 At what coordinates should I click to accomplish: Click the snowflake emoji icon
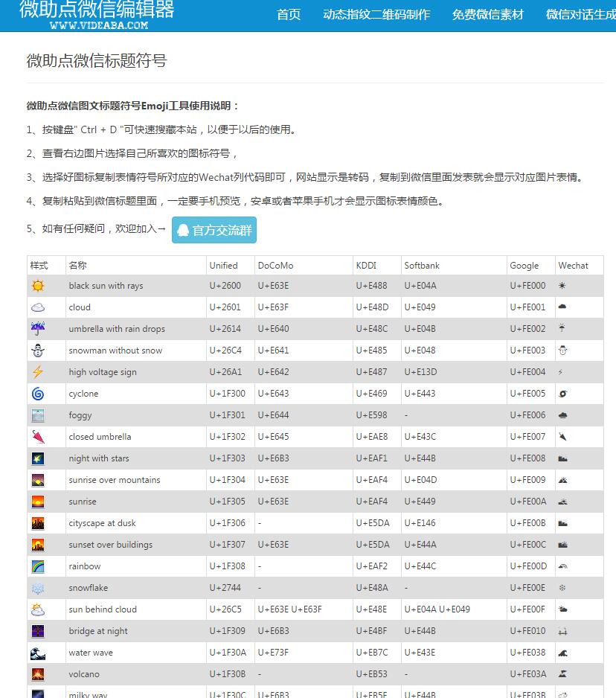[x=38, y=588]
